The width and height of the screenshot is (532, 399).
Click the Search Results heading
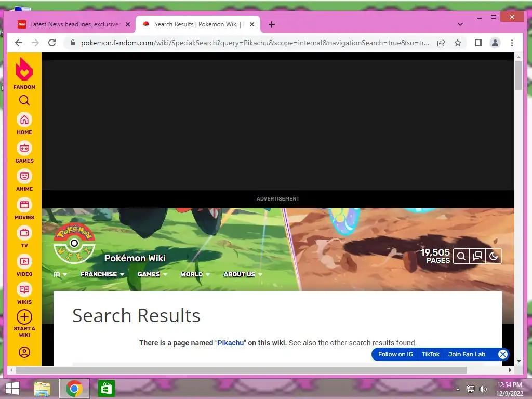(x=136, y=315)
